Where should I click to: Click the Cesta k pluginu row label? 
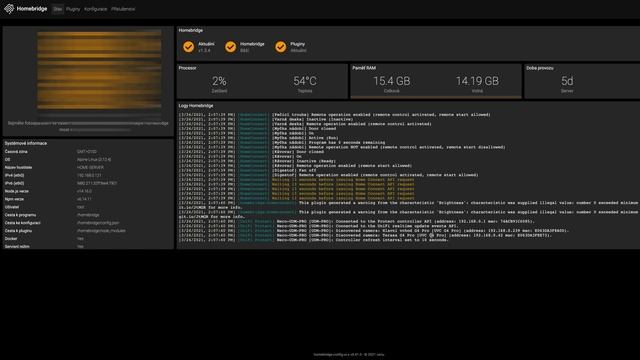(x=18, y=231)
